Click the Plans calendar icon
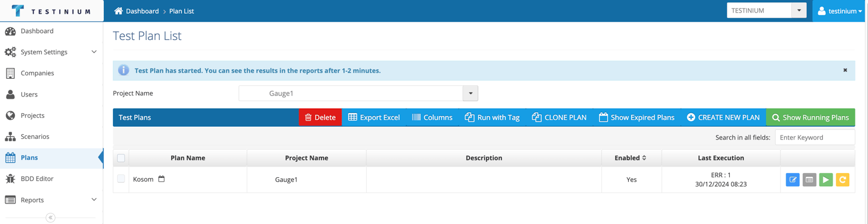The height and width of the screenshot is (224, 868). (10, 158)
